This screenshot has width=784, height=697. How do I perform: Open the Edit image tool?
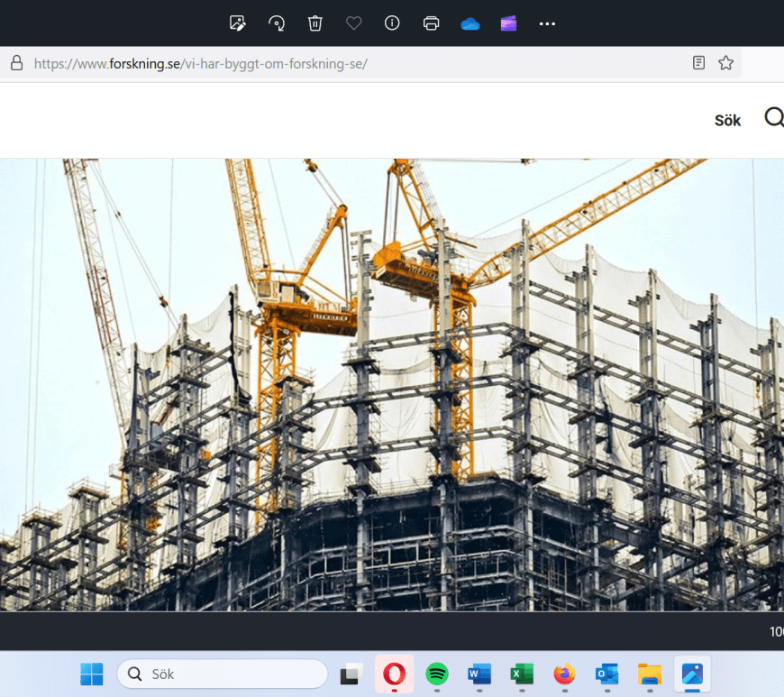(238, 23)
